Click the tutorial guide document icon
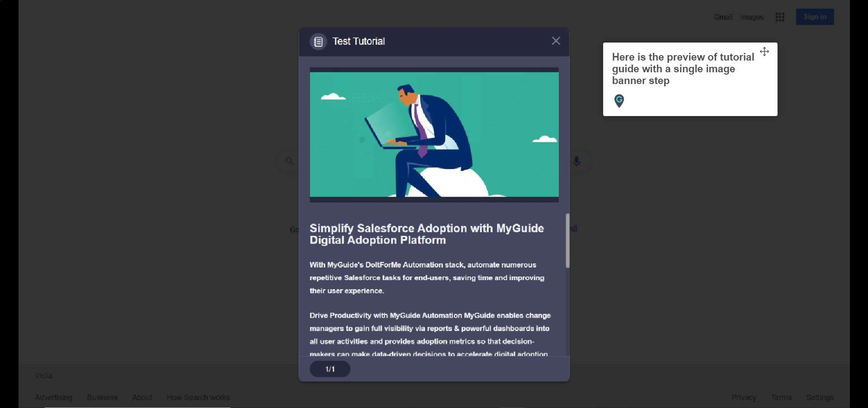Viewport: 868px width, 408px height. click(x=318, y=42)
